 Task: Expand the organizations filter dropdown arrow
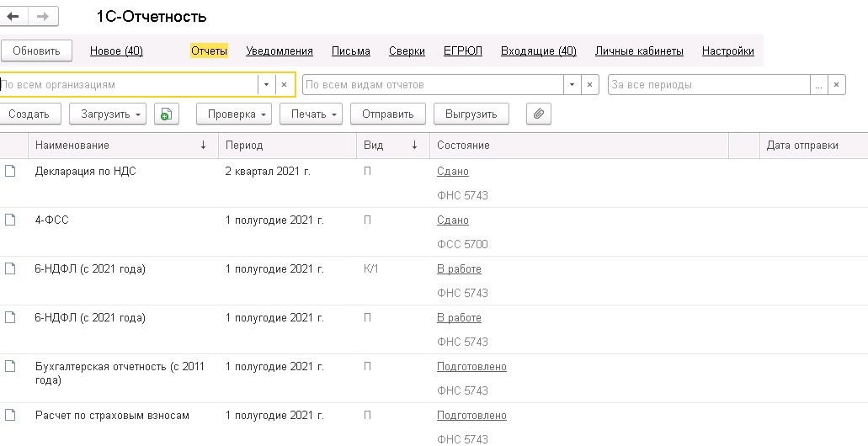click(266, 85)
